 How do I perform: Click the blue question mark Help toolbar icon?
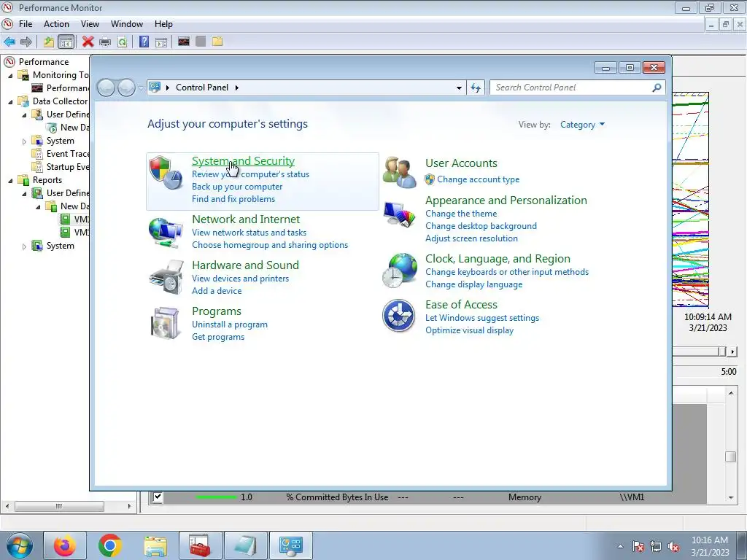click(144, 42)
